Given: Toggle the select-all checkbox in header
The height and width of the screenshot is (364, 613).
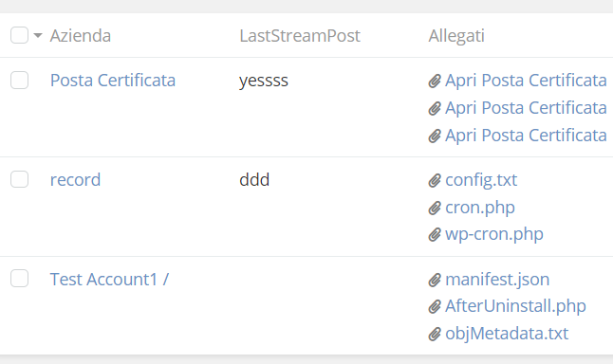Looking at the screenshot, I should click(20, 35).
